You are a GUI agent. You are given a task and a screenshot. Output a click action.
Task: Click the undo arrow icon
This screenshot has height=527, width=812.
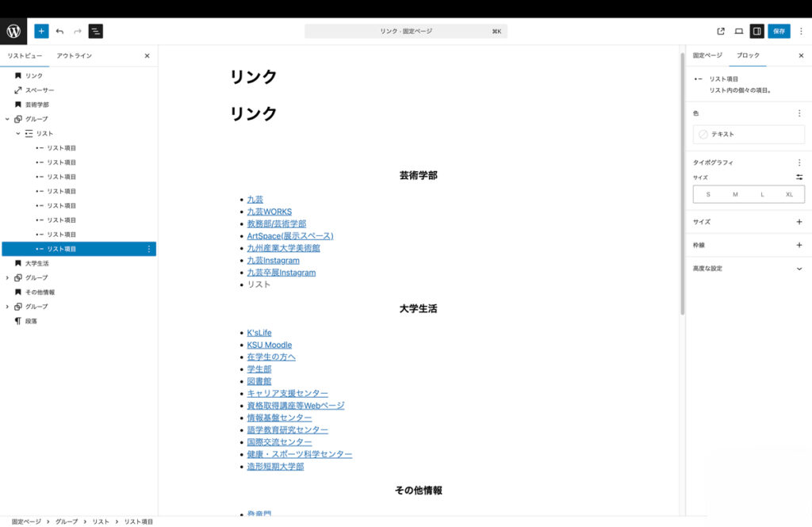tap(59, 31)
